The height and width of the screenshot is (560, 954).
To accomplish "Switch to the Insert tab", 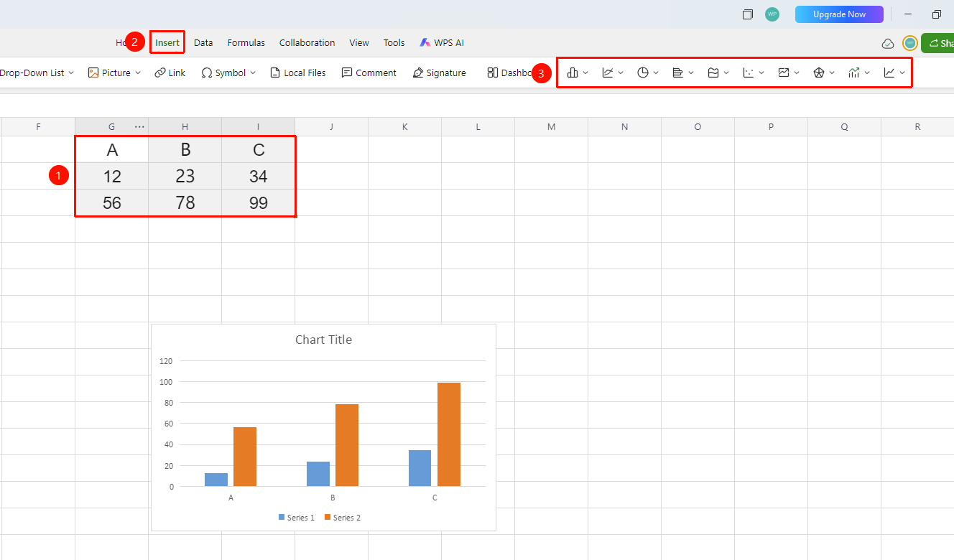I will click(x=167, y=43).
